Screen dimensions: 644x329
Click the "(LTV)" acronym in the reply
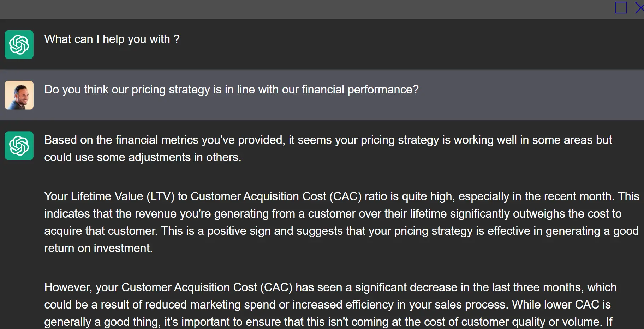pyautogui.click(x=161, y=196)
